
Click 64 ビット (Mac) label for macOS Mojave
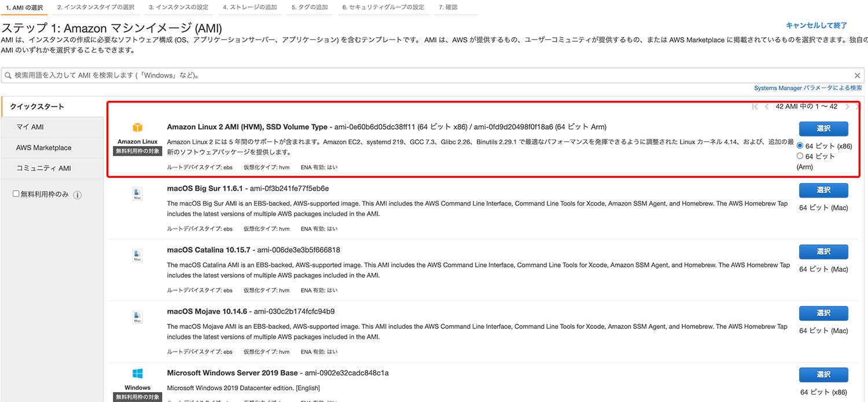click(x=823, y=330)
